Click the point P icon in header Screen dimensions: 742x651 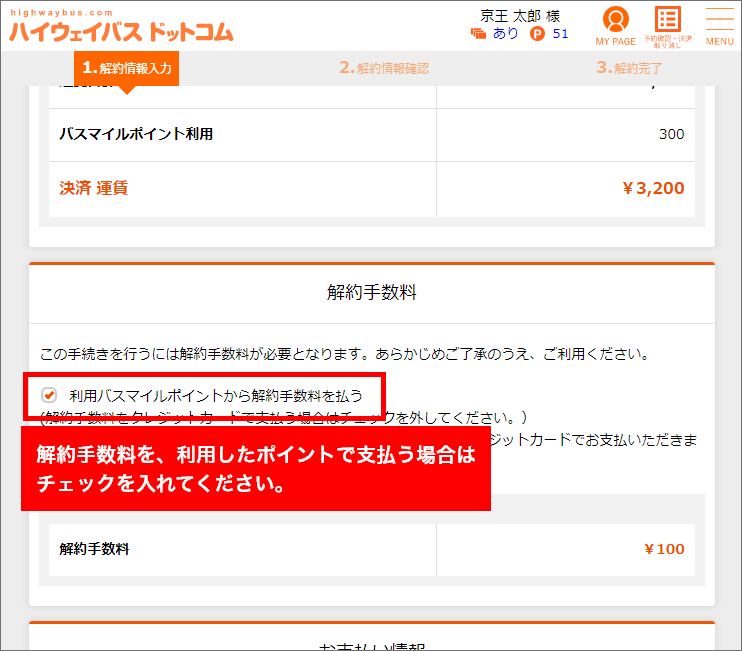pyautogui.click(x=537, y=34)
